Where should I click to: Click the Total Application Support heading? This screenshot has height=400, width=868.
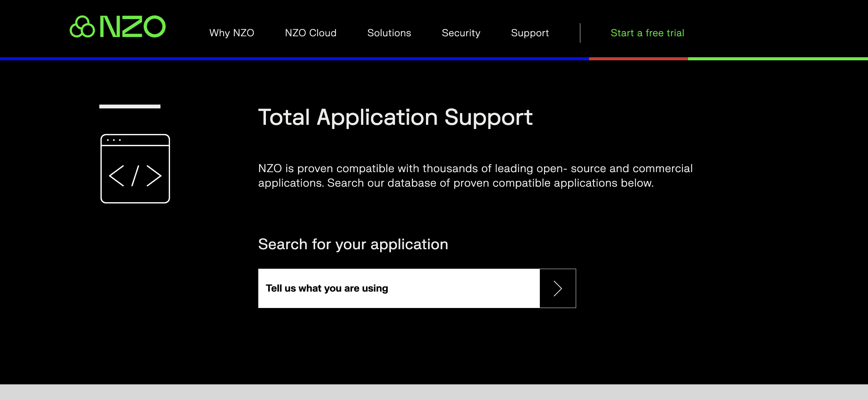[x=395, y=117]
